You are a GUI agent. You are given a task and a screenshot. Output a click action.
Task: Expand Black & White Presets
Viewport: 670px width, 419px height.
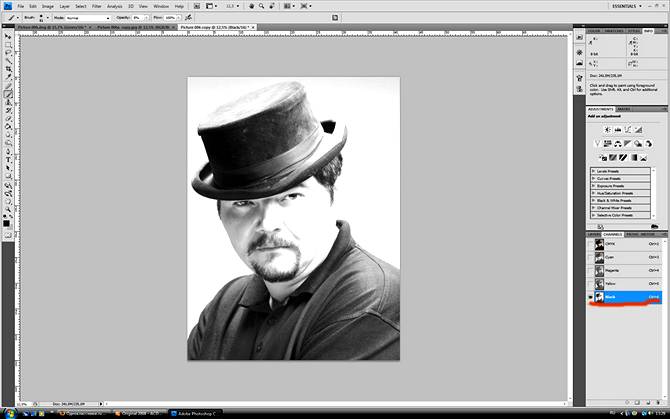(x=620, y=200)
